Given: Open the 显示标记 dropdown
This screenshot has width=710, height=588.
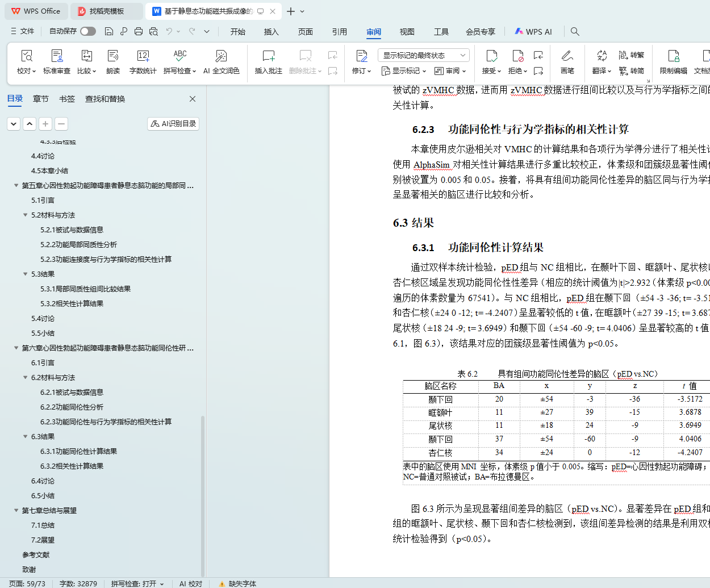Looking at the screenshot, I should [403, 71].
